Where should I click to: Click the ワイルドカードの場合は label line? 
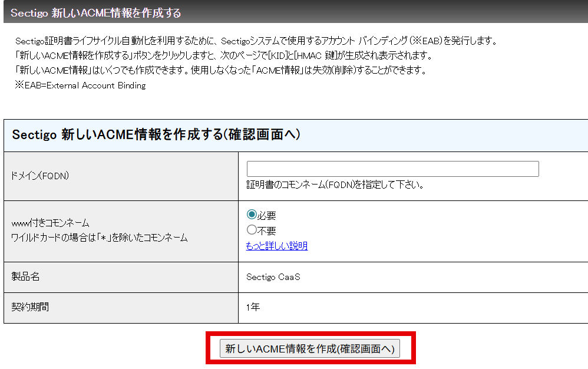click(x=100, y=238)
